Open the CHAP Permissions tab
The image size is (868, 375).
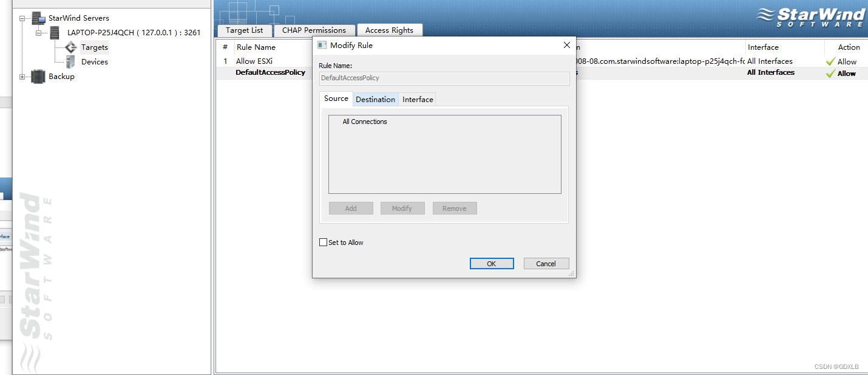[314, 30]
